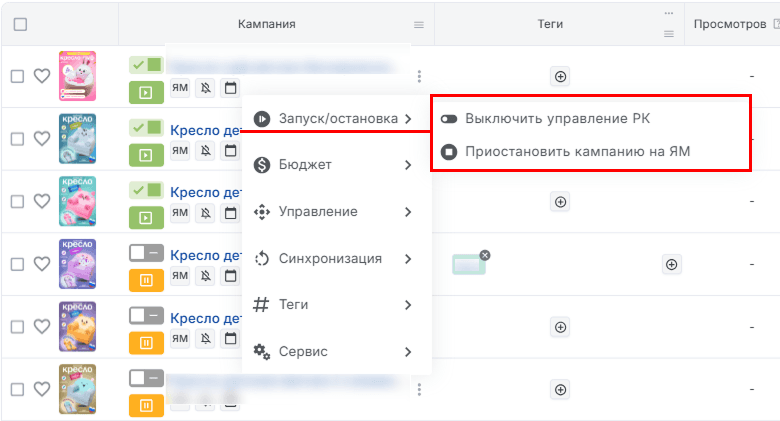Open the Теги column lines icon
Image resolution: width=780 pixels, height=421 pixels.
[669, 34]
